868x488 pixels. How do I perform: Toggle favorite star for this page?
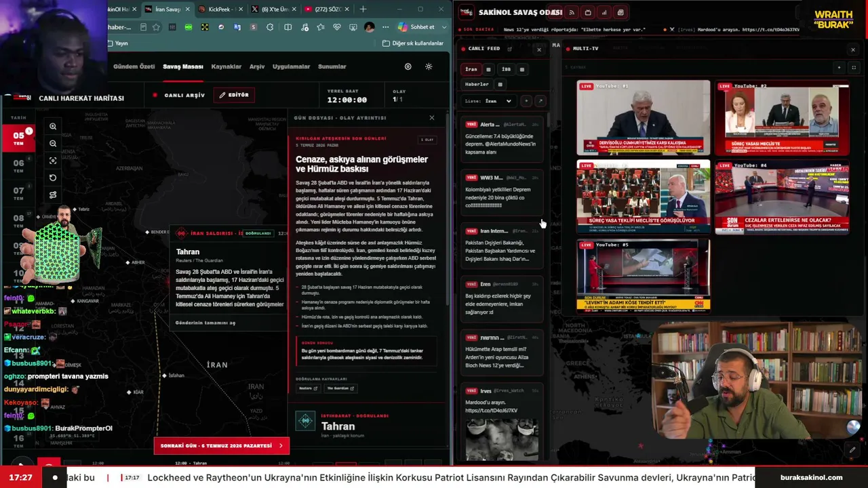(156, 27)
